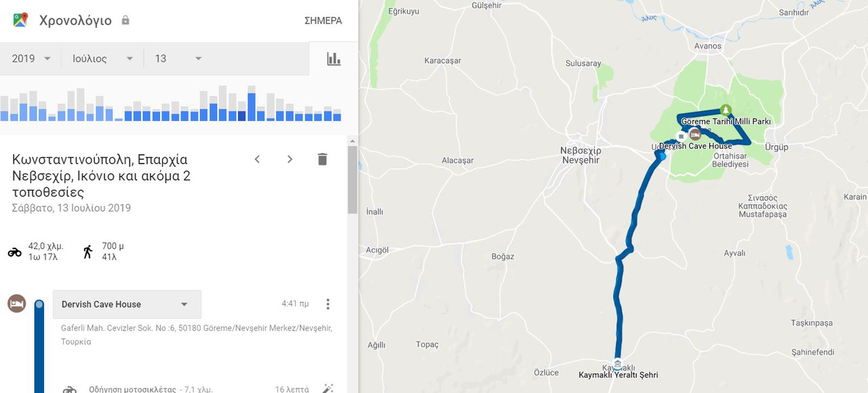The width and height of the screenshot is (868, 393).
Task: Click the 42,0 χλμ. distance text
Action: tap(46, 246)
